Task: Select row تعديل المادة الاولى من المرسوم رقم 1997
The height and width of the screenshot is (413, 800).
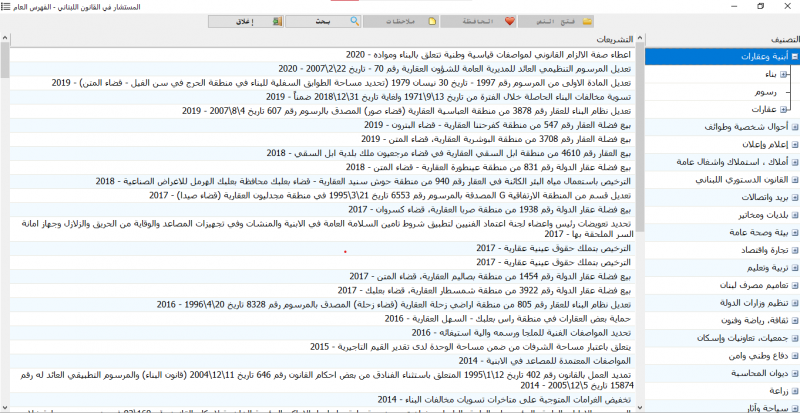Action: click(323, 83)
